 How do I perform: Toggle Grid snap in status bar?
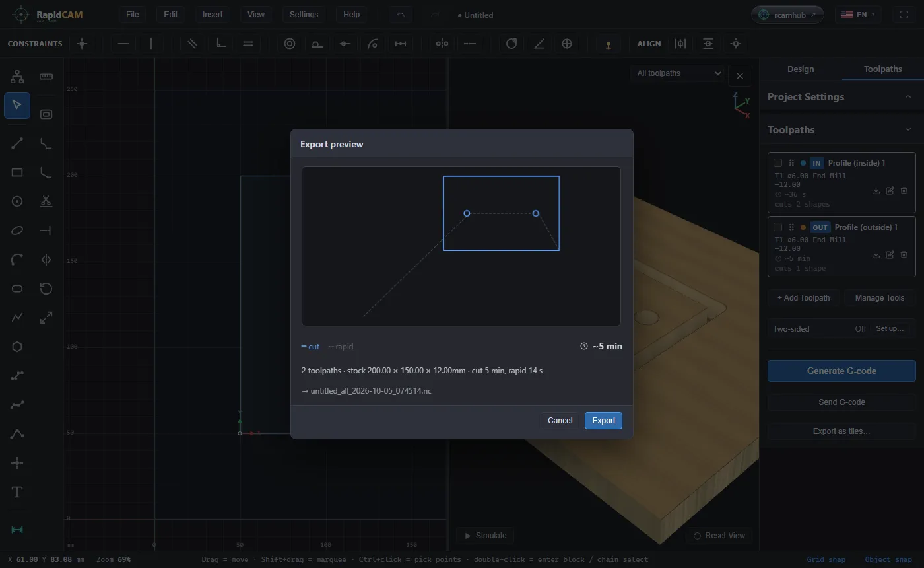(x=826, y=559)
